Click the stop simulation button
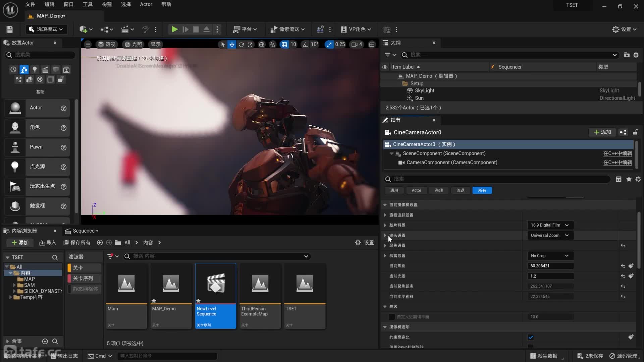The width and height of the screenshot is (644, 362). click(x=196, y=29)
